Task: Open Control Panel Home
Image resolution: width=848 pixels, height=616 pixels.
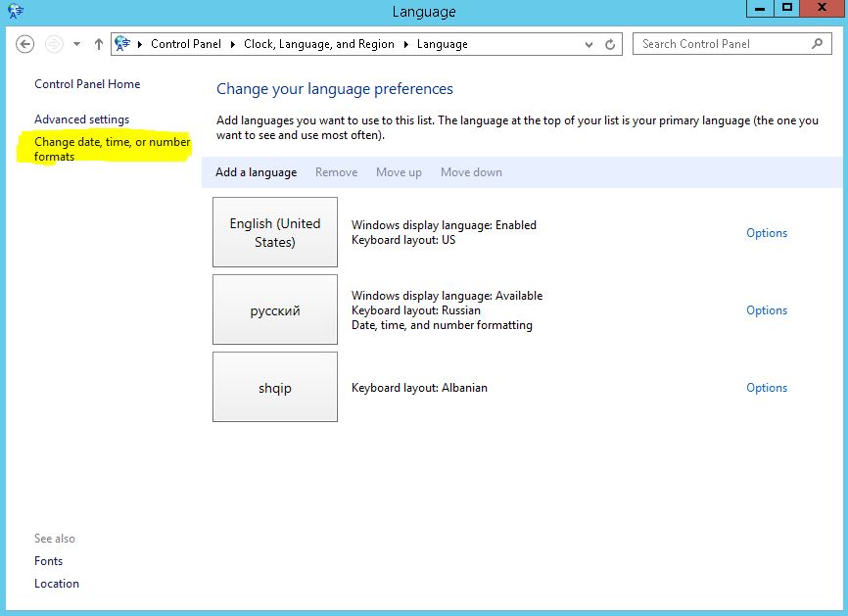Action: (x=87, y=84)
